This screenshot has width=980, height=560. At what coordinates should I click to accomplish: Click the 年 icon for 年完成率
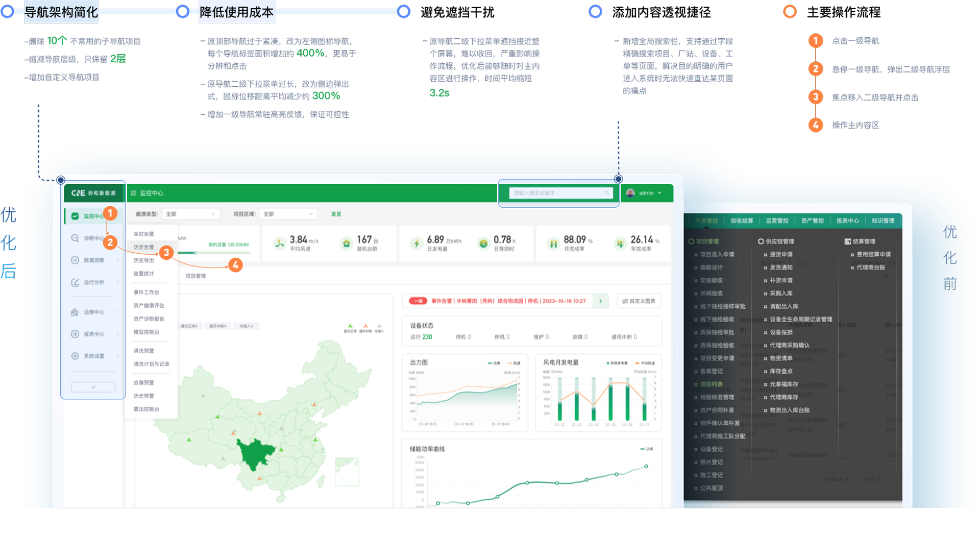(x=620, y=244)
